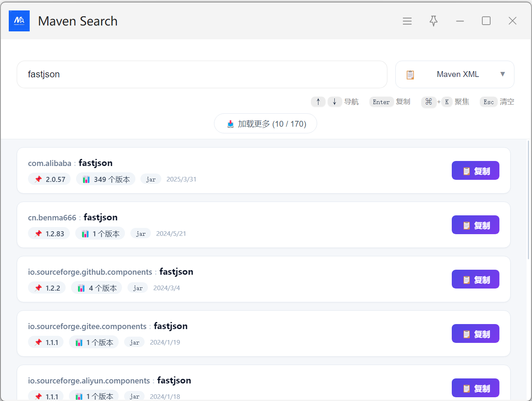The height and width of the screenshot is (401, 532).
Task: Maximize the Maven Search window
Action: click(486, 21)
